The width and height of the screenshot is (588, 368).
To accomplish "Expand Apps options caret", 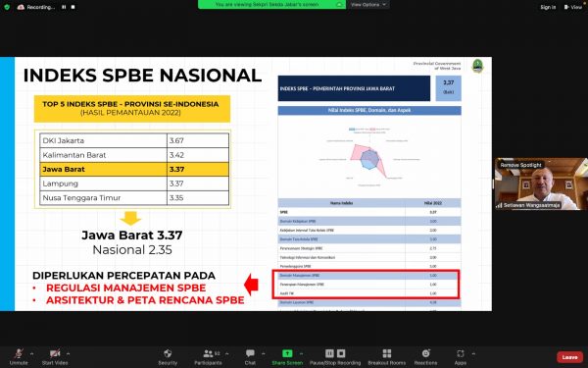I will pyautogui.click(x=473, y=353).
